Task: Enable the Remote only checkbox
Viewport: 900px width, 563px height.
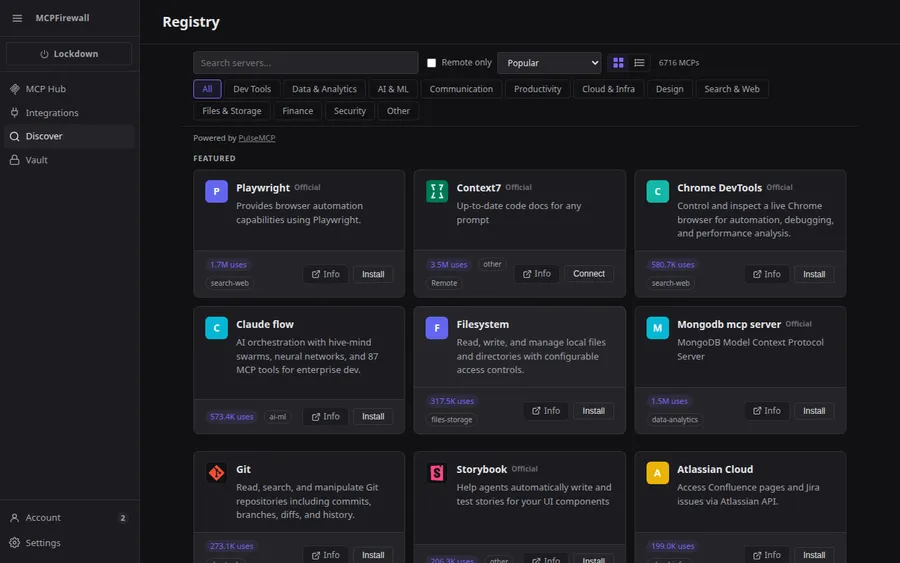Action: tap(432, 63)
